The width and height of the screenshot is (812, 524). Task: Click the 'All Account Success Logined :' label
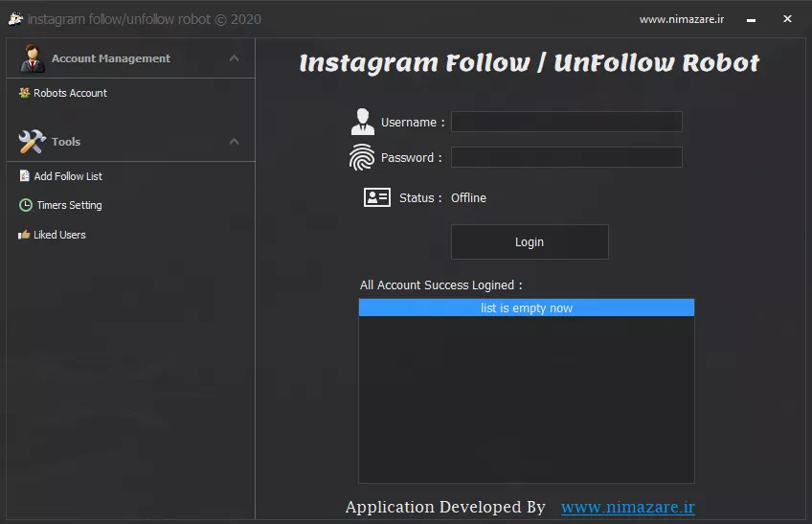pyautogui.click(x=441, y=285)
